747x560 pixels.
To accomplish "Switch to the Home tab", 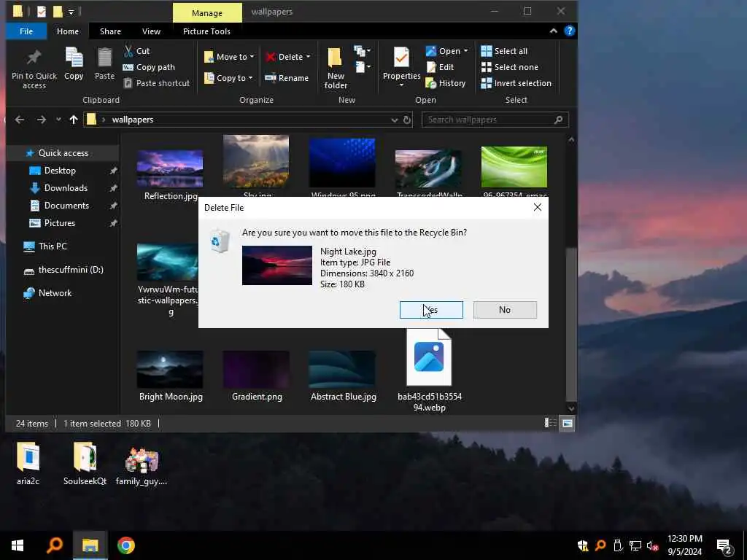I will tap(68, 31).
